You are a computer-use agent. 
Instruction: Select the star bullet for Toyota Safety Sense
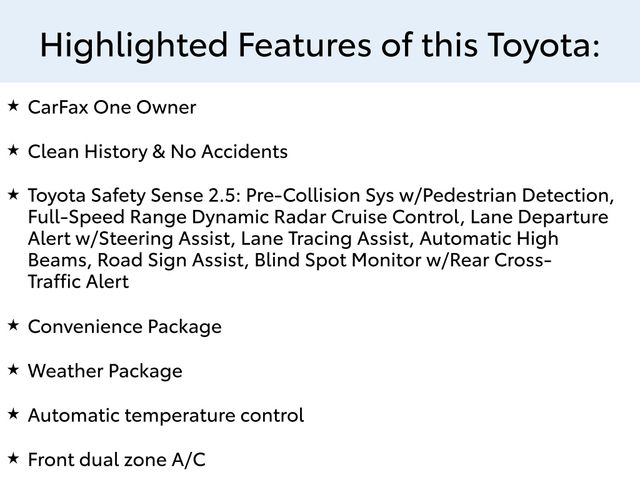[13, 193]
